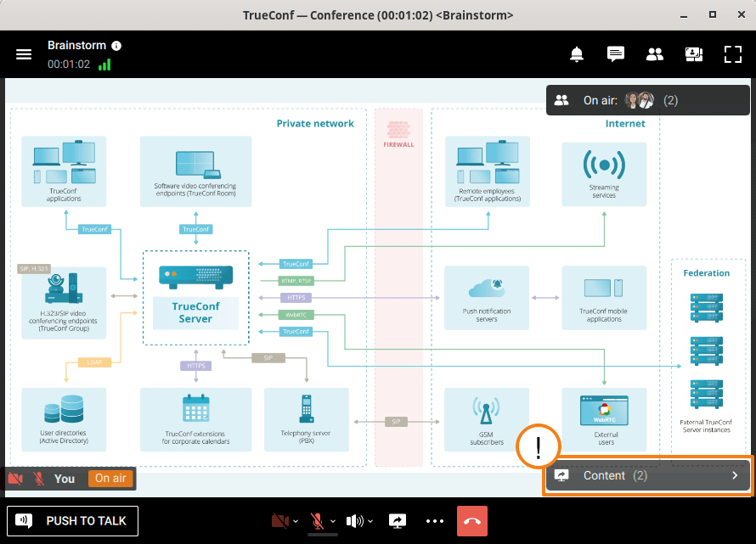Expand microphone device options arrow
Image resolution: width=756 pixels, height=544 pixels.
pos(333,521)
